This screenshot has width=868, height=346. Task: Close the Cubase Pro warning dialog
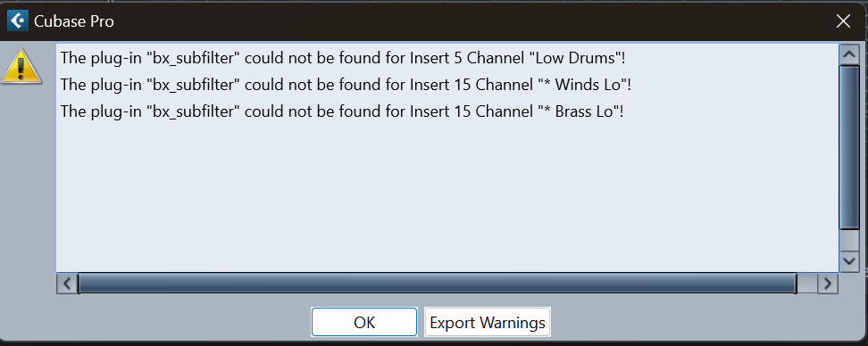(843, 21)
